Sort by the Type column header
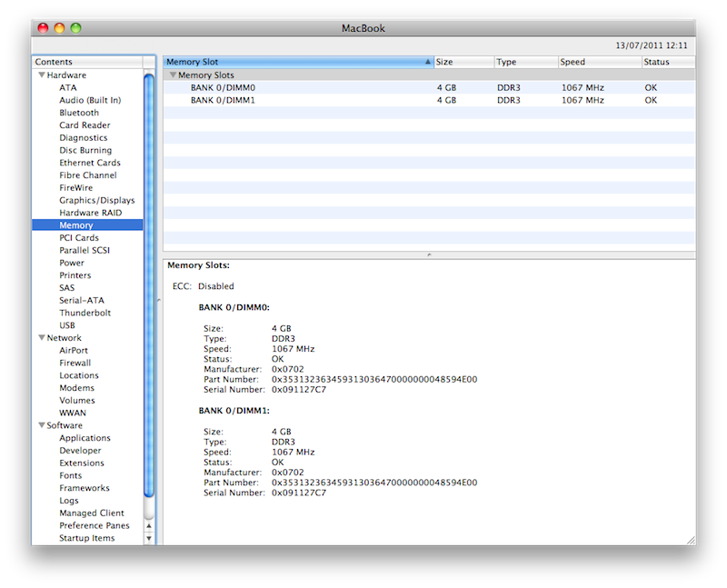Viewport: 727px width, 588px height. pos(526,62)
